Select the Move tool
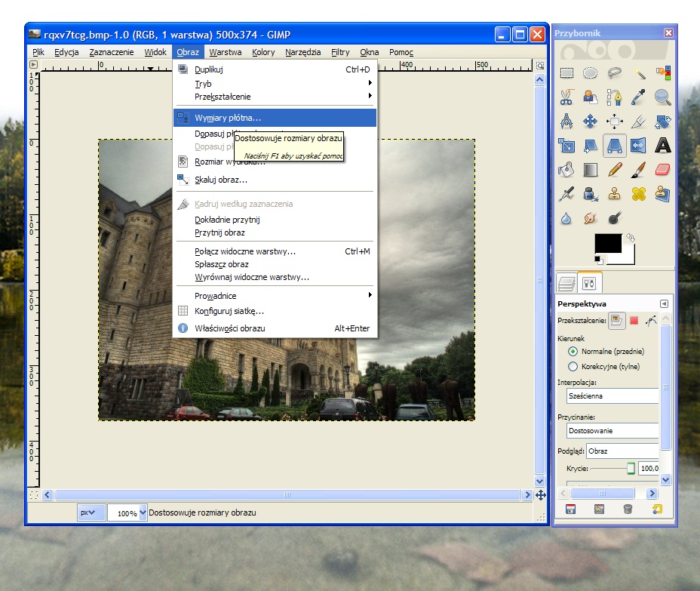Image resolution: width=700 pixels, height=591 pixels. [x=591, y=122]
